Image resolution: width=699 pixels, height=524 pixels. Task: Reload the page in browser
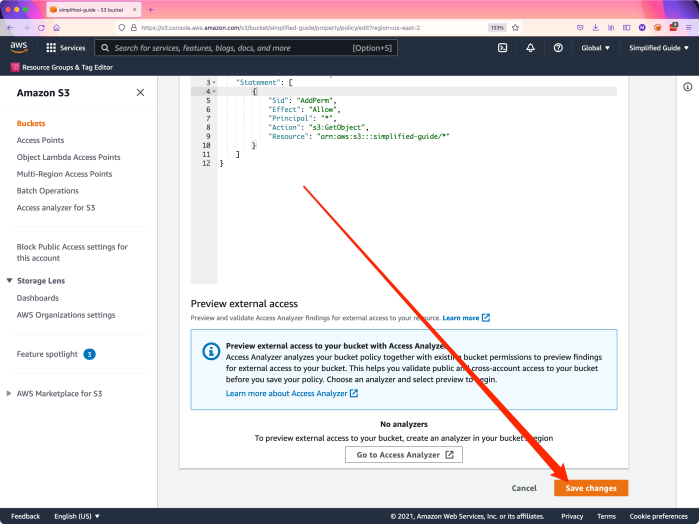pos(41,28)
